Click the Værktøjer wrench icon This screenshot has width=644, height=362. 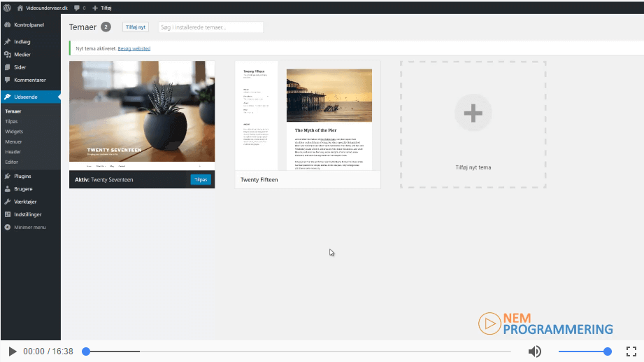click(8, 202)
